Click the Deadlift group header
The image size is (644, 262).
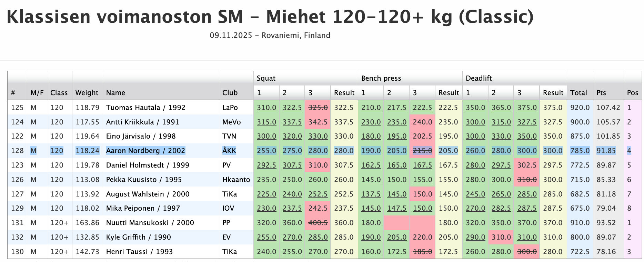coord(479,78)
